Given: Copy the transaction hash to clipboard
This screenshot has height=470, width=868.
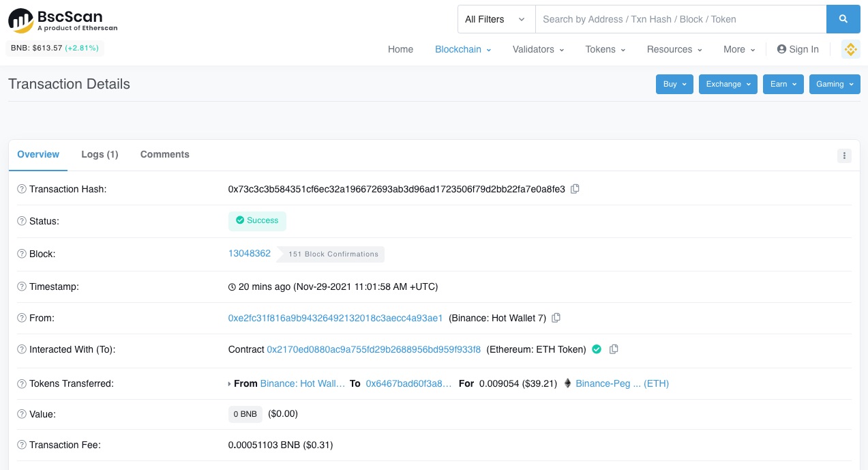Looking at the screenshot, I should click(x=575, y=189).
